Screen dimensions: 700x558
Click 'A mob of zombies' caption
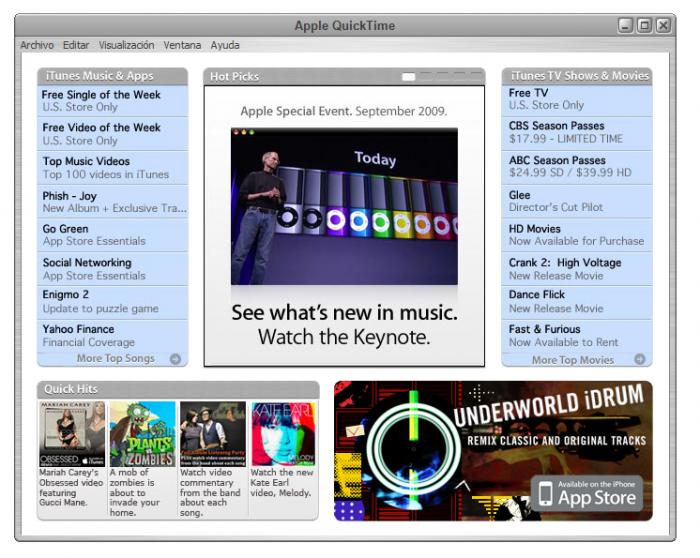tap(134, 492)
